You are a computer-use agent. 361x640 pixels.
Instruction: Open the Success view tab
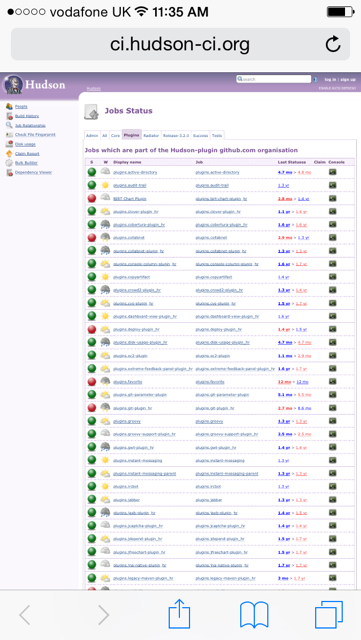201,135
